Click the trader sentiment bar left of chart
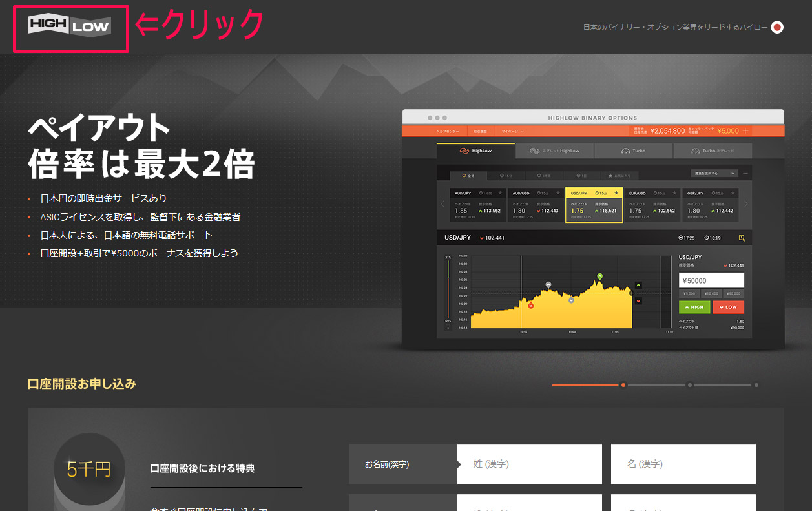This screenshot has height=511, width=812. coord(447,290)
